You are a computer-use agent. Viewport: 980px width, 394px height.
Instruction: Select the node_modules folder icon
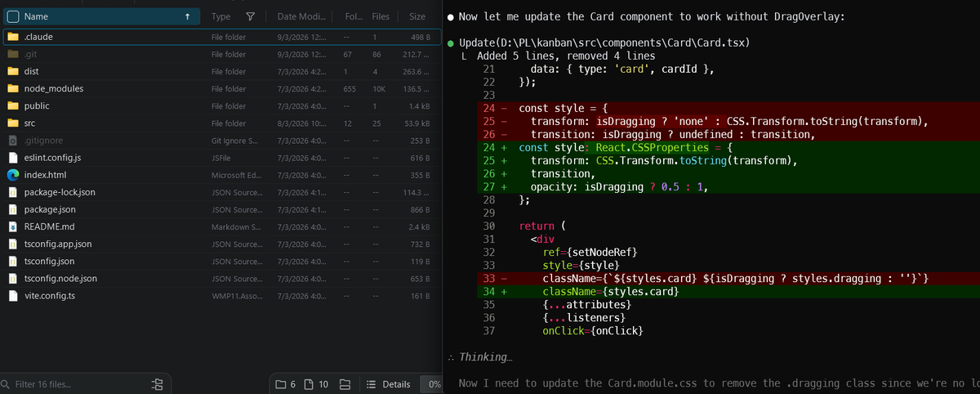13,88
